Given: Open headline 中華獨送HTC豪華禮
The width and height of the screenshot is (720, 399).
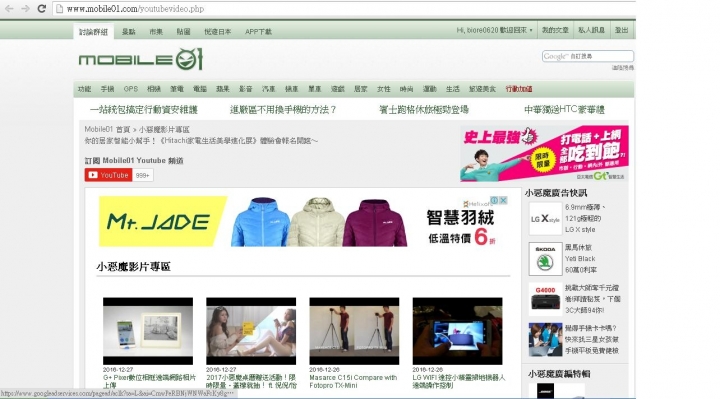Looking at the screenshot, I should (564, 110).
